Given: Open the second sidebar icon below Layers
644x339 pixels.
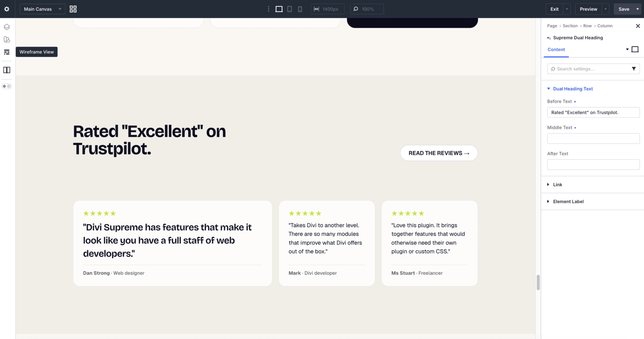Looking at the screenshot, I should (7, 40).
